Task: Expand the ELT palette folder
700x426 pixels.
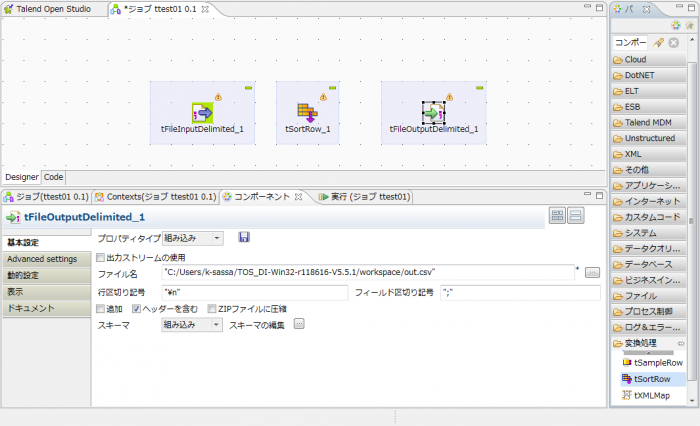Action: click(649, 91)
